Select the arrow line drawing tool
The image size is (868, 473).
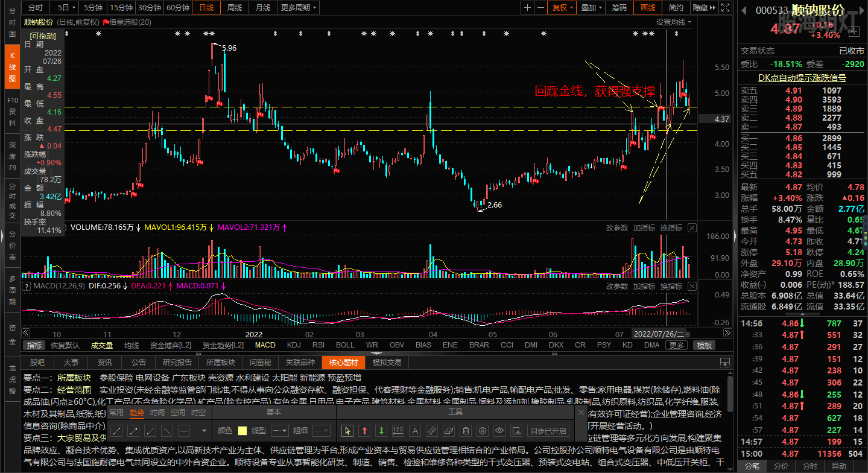[x=134, y=431]
